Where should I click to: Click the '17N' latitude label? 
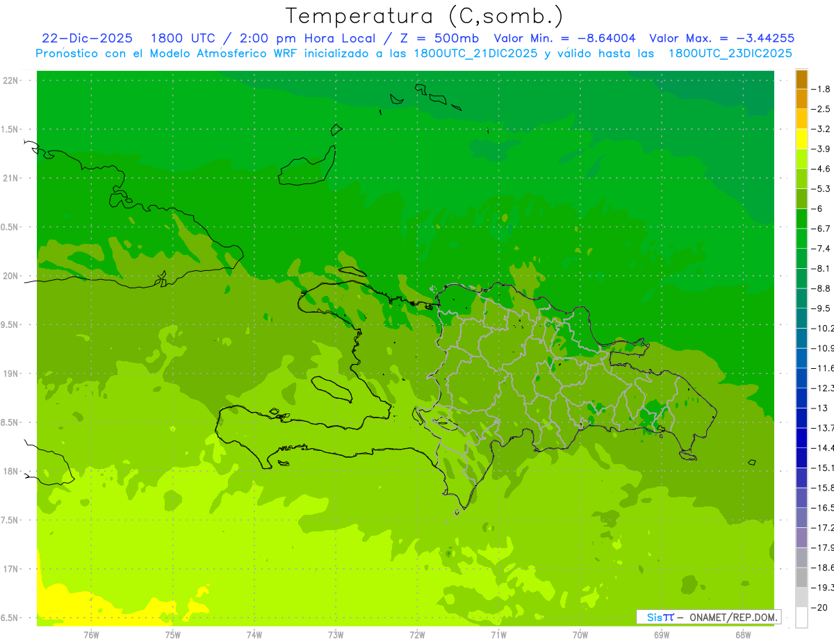[10, 569]
